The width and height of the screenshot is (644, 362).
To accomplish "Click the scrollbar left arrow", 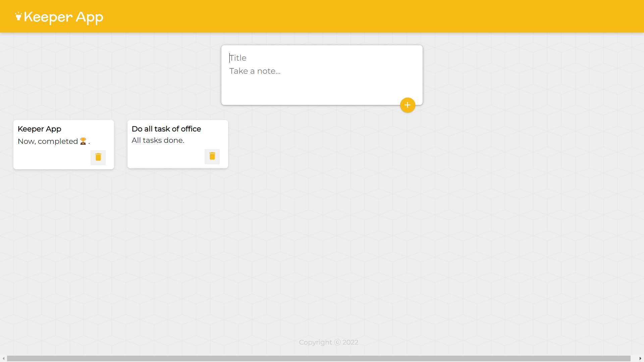I will pos(3,358).
